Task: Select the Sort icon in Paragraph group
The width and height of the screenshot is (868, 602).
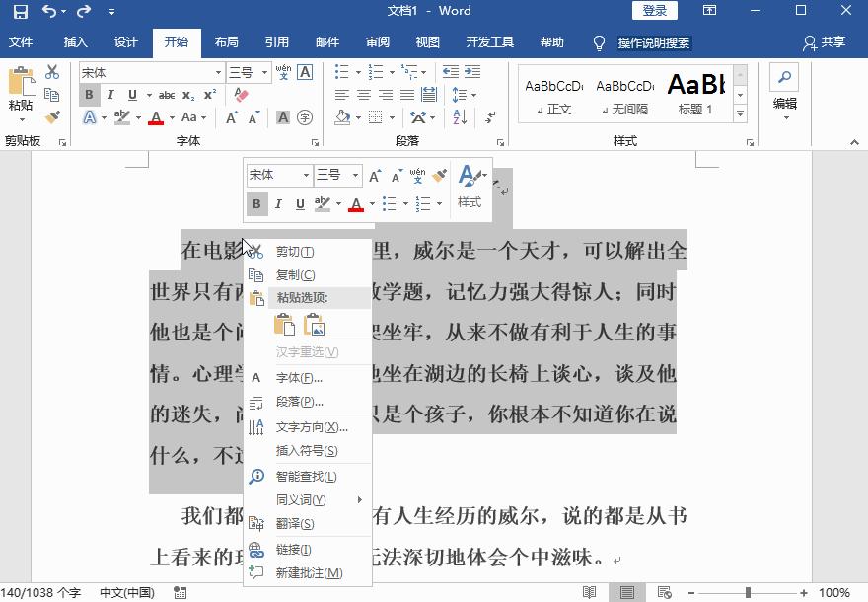Action: 459,117
